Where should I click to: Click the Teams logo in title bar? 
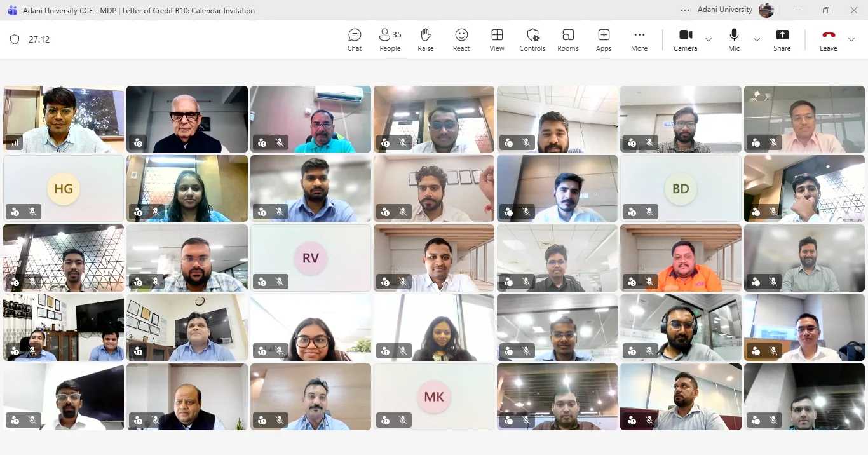12,10
